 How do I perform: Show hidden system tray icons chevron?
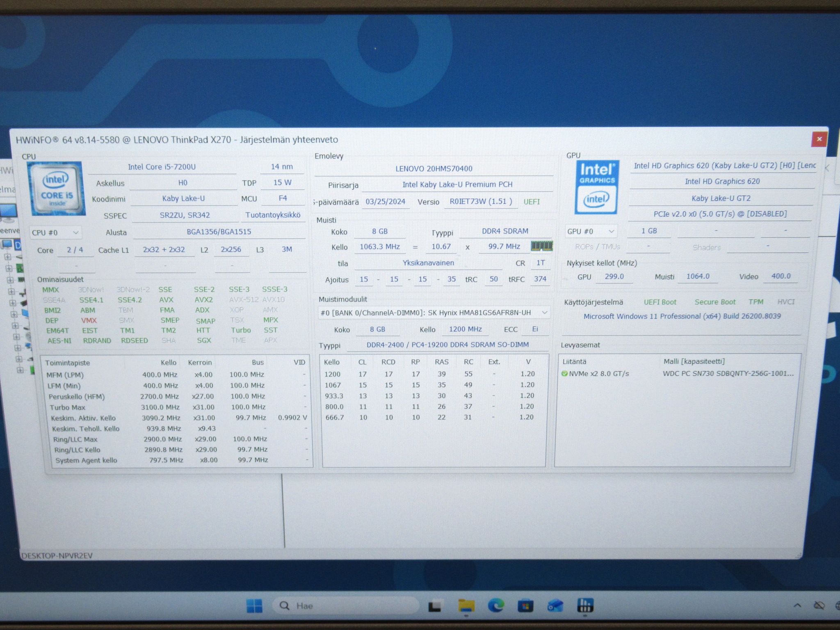797,605
